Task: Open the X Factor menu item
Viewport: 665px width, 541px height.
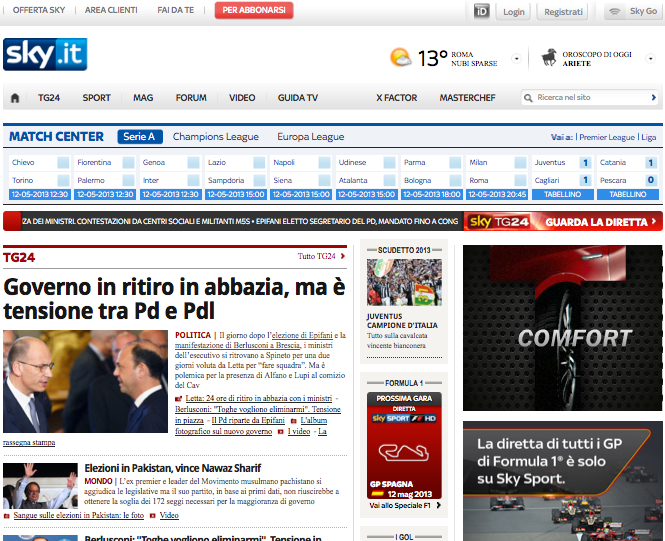Action: (x=395, y=98)
